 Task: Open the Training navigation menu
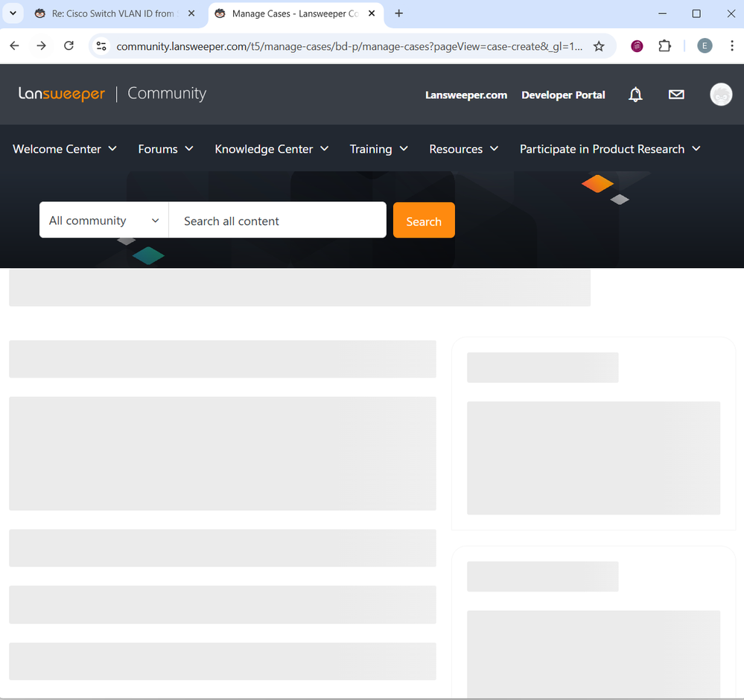[378, 149]
